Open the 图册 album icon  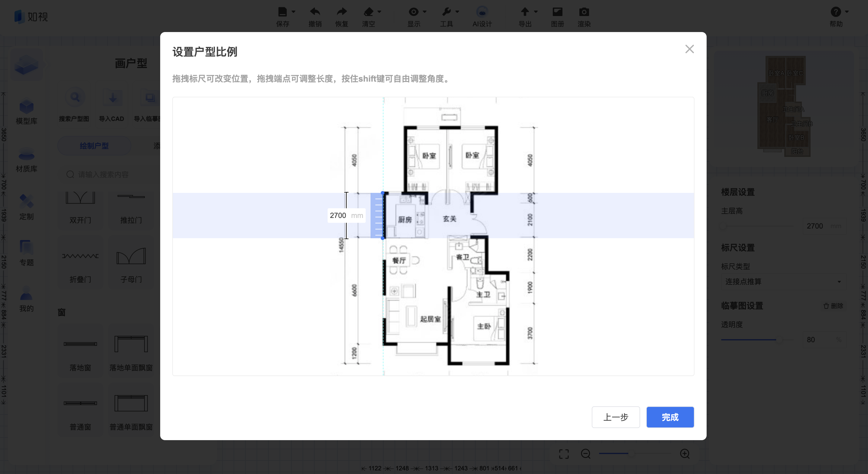(557, 12)
